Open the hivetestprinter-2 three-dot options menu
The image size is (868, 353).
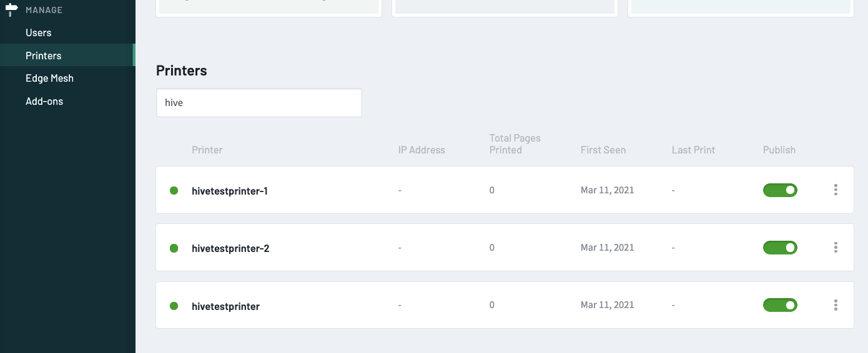click(836, 248)
